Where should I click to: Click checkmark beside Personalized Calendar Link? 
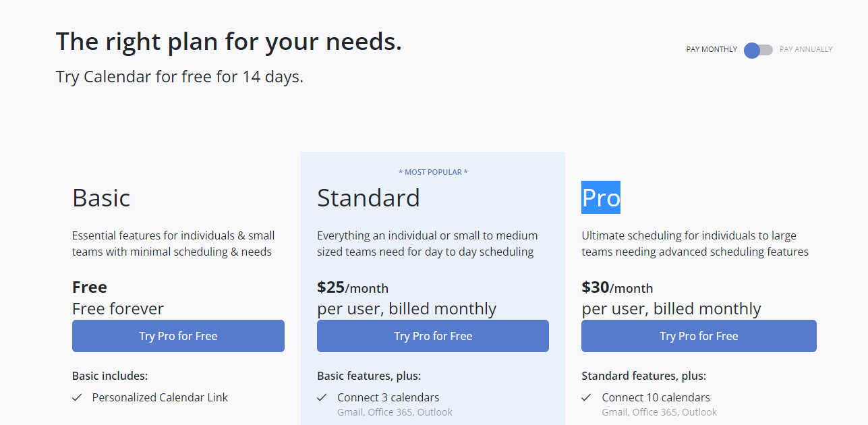[x=77, y=398]
